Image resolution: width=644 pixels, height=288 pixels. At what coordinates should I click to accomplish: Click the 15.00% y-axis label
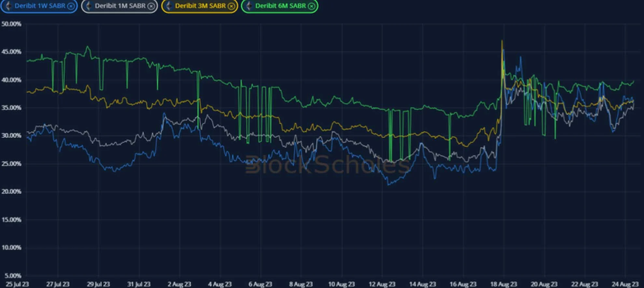pos(11,220)
